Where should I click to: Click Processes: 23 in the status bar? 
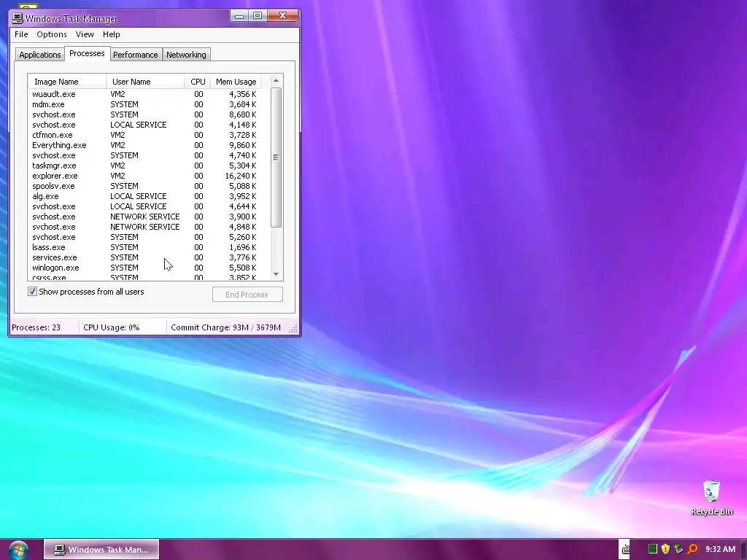[36, 327]
